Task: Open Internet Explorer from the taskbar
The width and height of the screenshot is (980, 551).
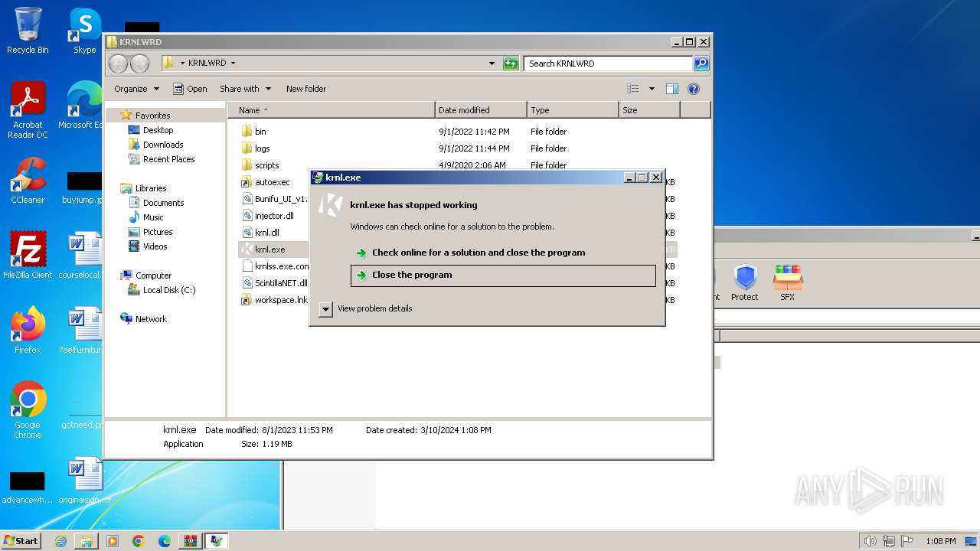Action: pos(60,541)
